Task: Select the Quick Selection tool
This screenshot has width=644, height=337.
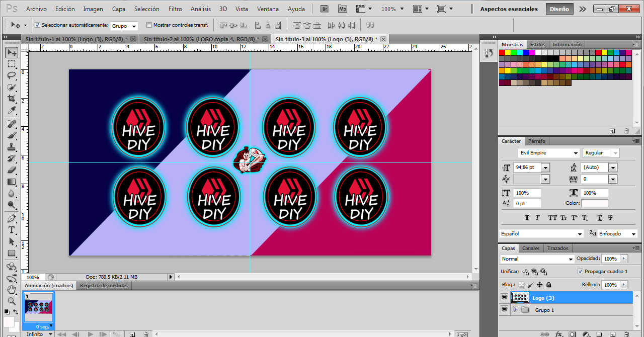Action: [x=12, y=87]
